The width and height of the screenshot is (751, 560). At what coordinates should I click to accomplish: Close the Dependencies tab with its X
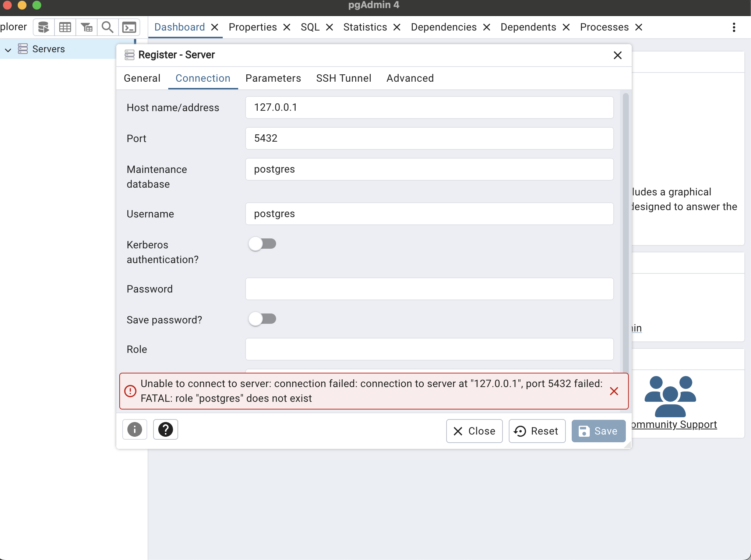[487, 27]
